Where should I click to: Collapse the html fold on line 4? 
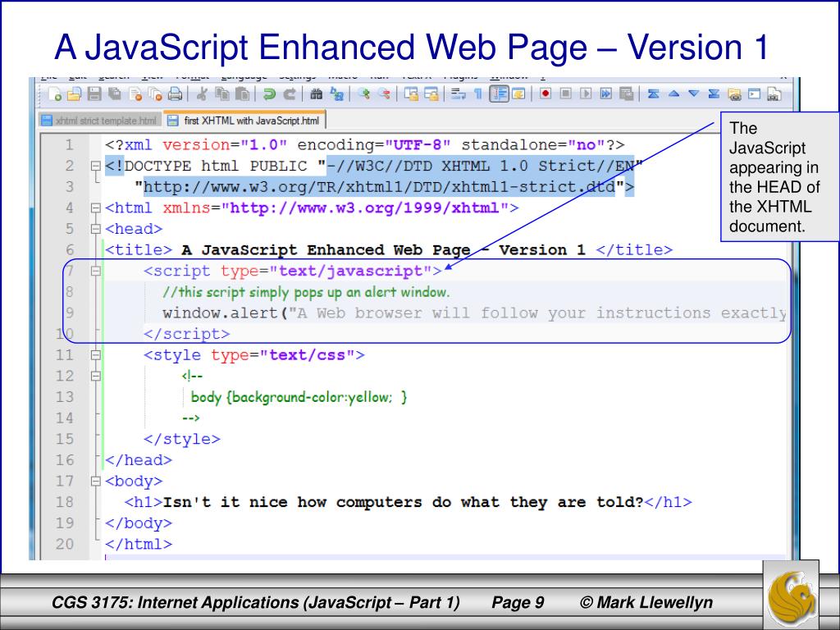95,208
